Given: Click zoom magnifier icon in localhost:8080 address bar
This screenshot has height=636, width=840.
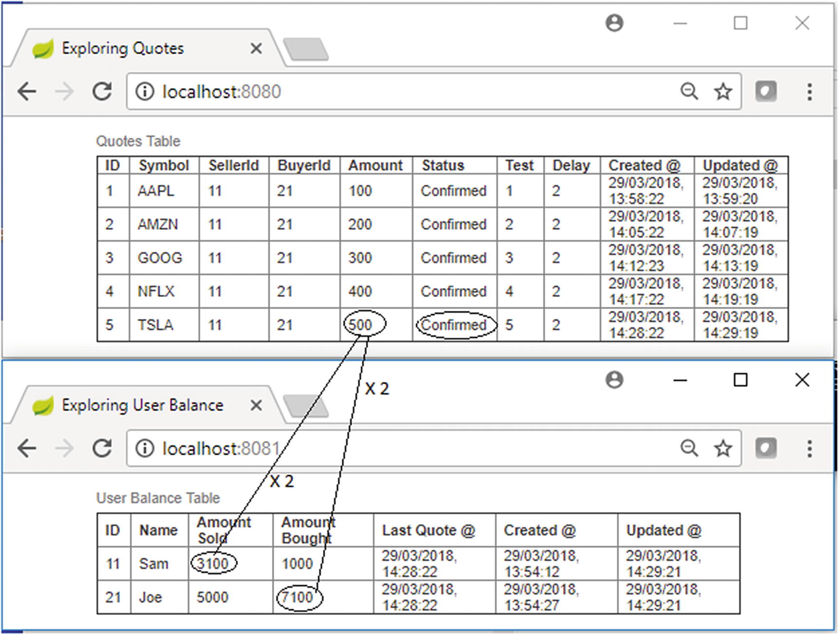Looking at the screenshot, I should 689,91.
